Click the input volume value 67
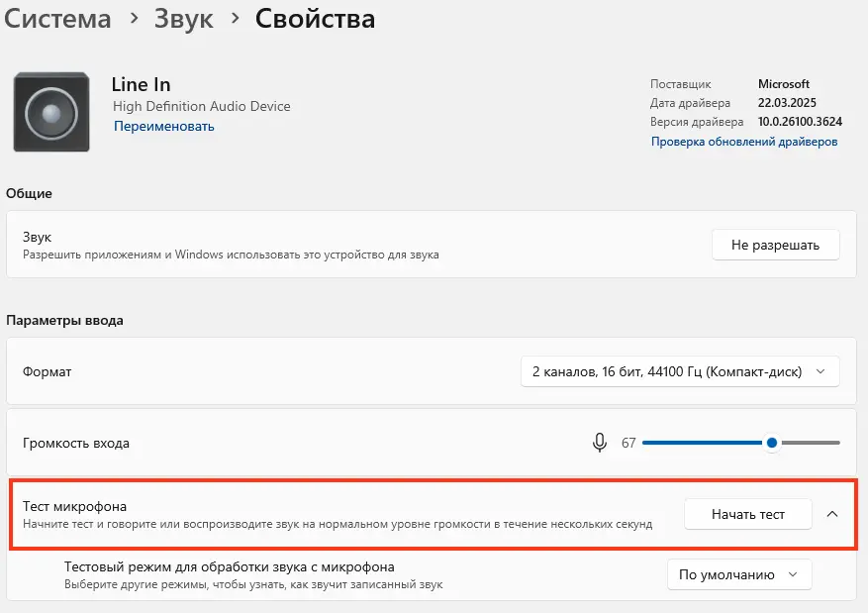Image resolution: width=868 pixels, height=613 pixels. 628,443
